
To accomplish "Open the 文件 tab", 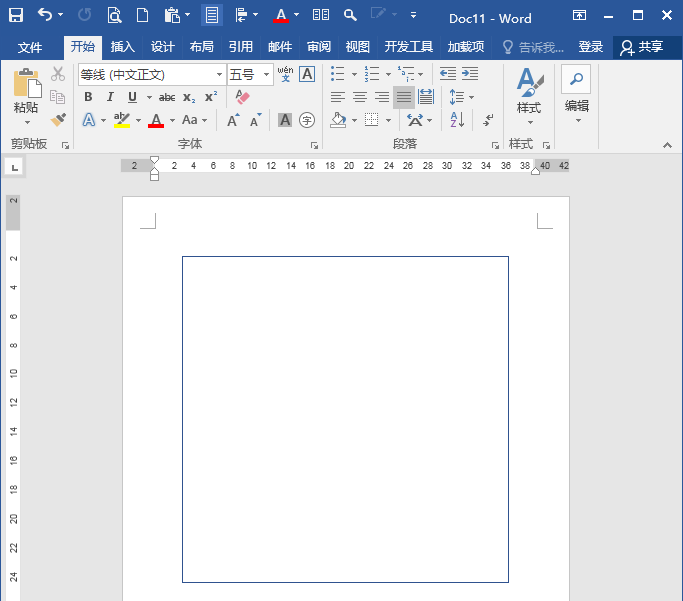I will pyautogui.click(x=30, y=47).
